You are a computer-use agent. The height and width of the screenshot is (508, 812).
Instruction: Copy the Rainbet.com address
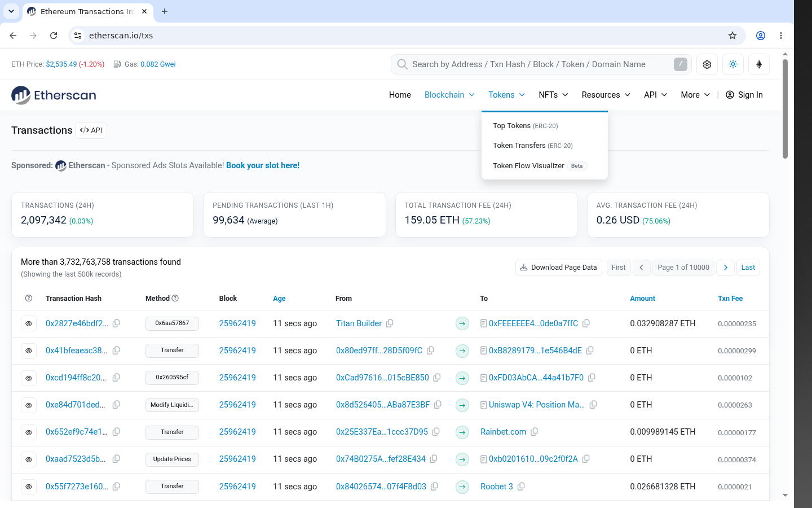pos(535,432)
